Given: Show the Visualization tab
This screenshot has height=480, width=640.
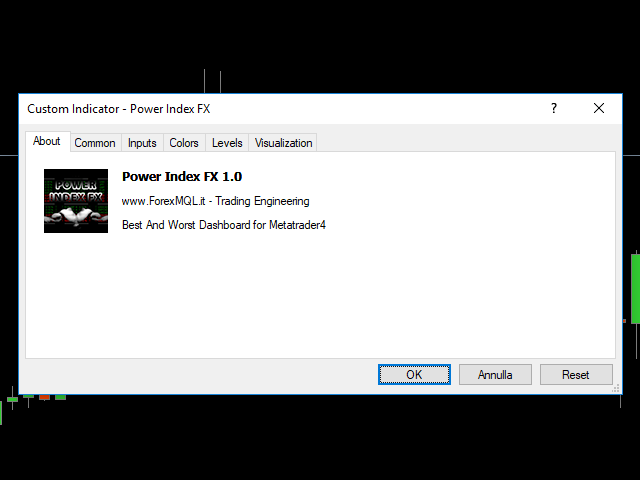Looking at the screenshot, I should (x=283, y=143).
